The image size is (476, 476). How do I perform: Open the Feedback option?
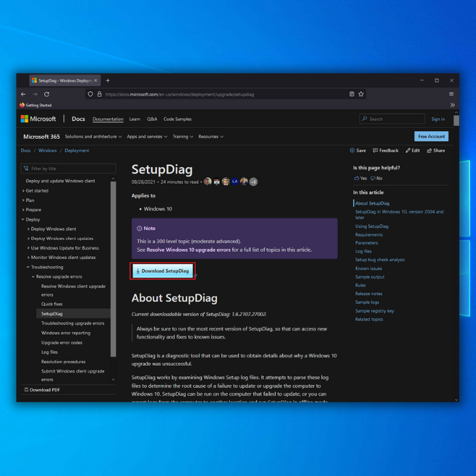tap(386, 150)
